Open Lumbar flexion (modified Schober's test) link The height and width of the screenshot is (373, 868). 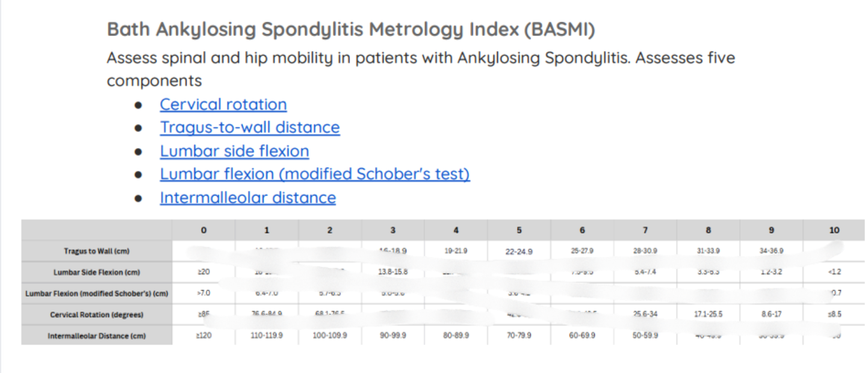tap(314, 174)
